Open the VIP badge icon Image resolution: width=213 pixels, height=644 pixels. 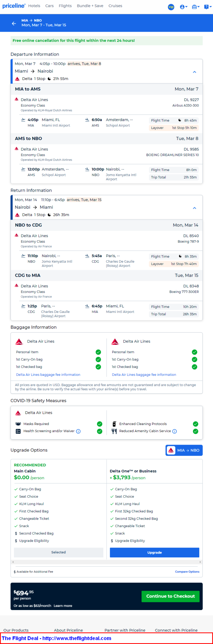click(171, 7)
